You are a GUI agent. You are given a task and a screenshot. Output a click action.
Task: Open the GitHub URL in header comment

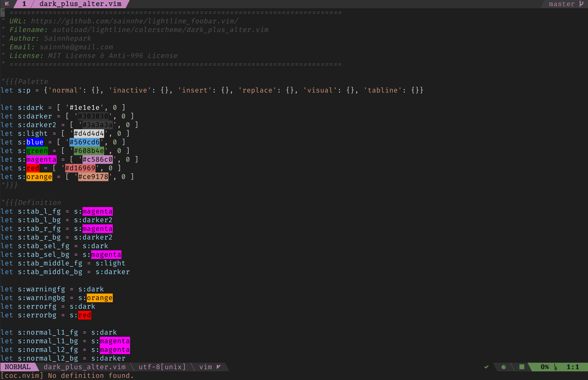click(135, 21)
